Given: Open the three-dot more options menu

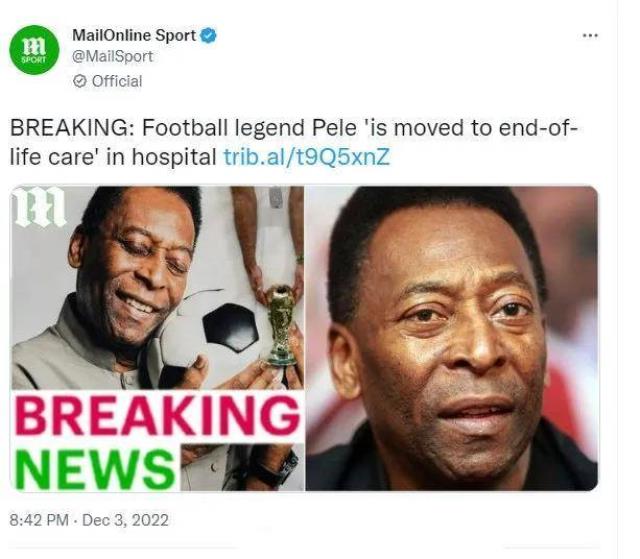Looking at the screenshot, I should (590, 36).
